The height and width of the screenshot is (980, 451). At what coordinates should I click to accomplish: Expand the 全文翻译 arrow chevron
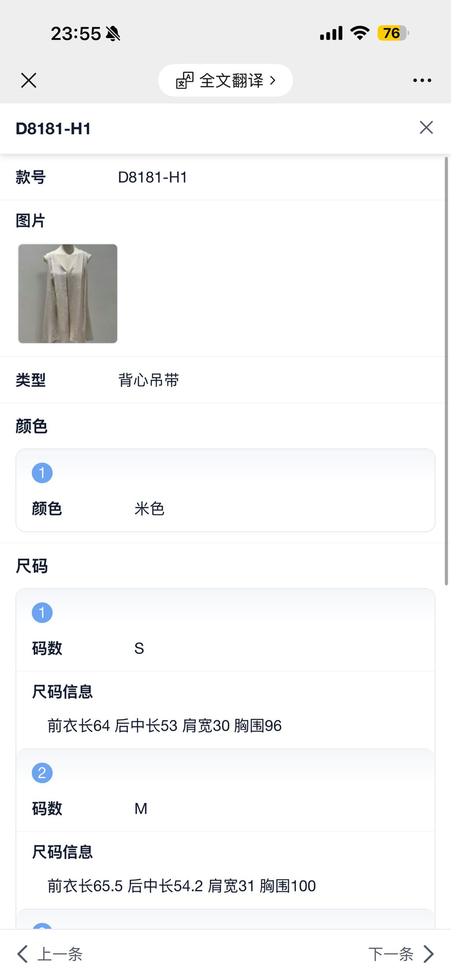click(273, 81)
